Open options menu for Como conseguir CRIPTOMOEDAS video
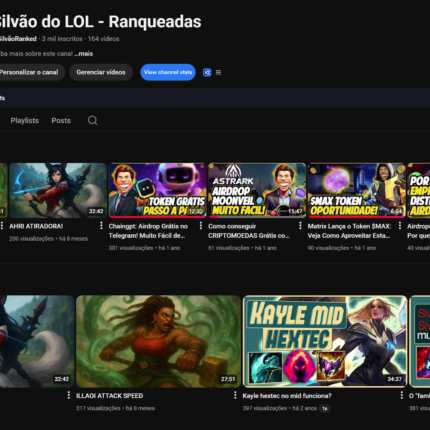This screenshot has width=430, height=430. (300, 226)
